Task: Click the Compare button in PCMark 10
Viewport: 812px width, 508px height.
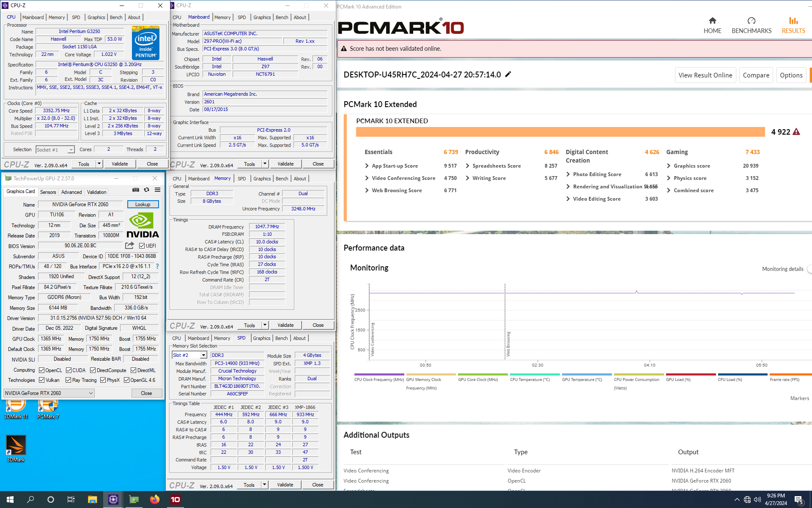Action: point(756,75)
